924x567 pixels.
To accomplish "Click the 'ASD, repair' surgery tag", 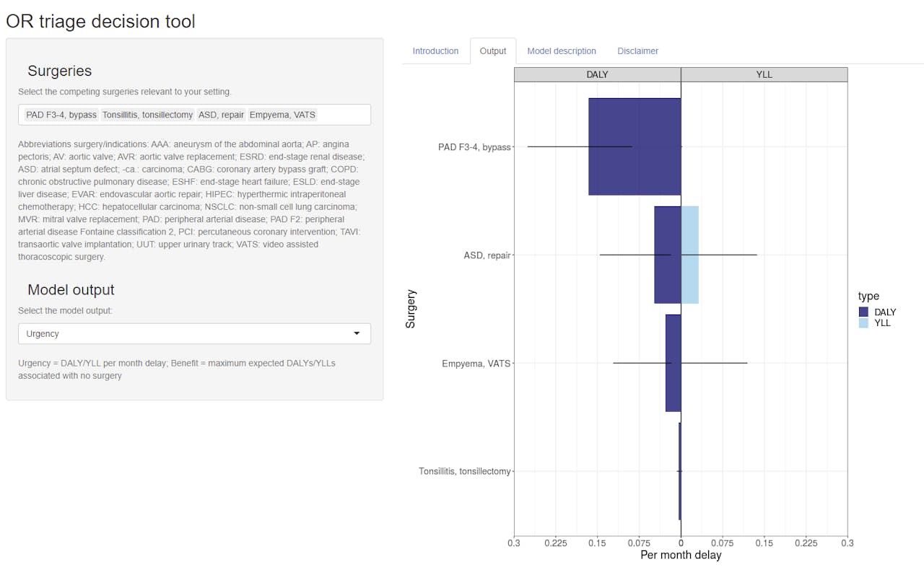I will (x=222, y=115).
